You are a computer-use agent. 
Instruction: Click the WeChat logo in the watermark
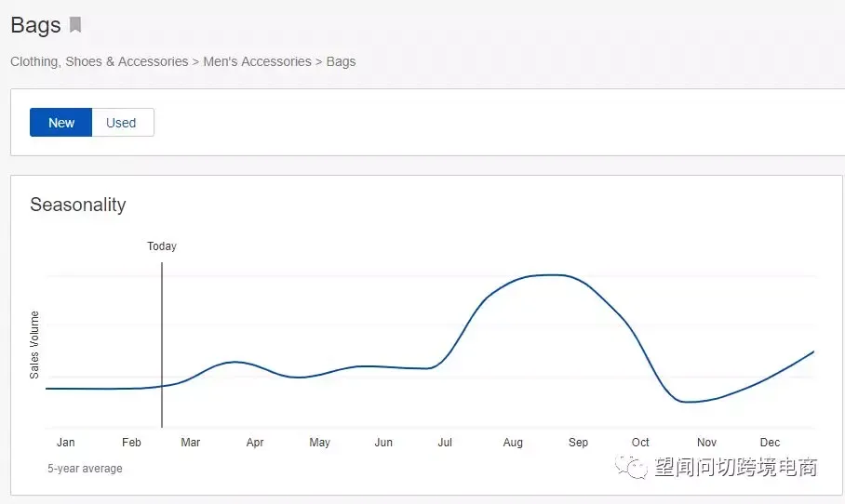(631, 467)
